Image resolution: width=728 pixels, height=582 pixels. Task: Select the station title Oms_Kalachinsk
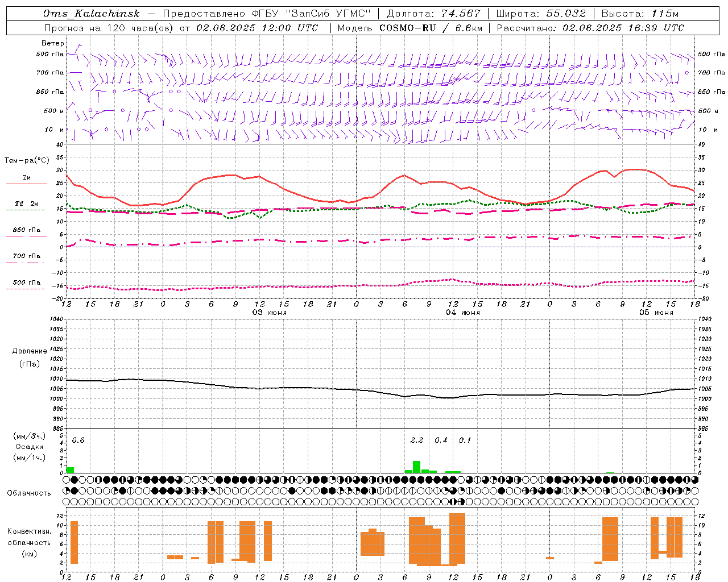[x=91, y=14]
